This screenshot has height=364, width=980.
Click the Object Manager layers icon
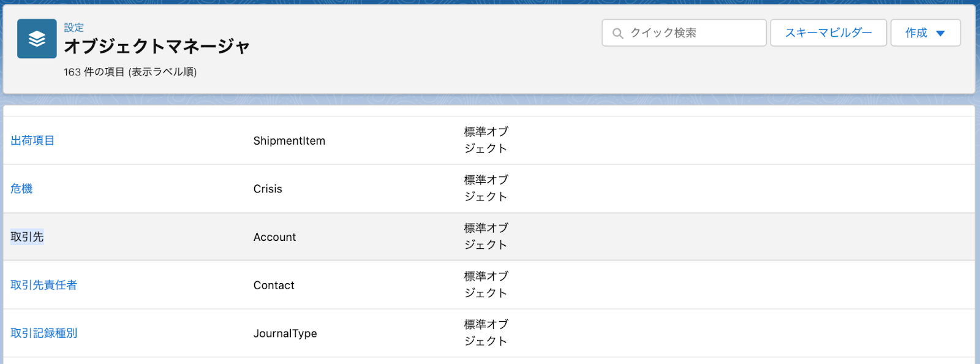[37, 39]
